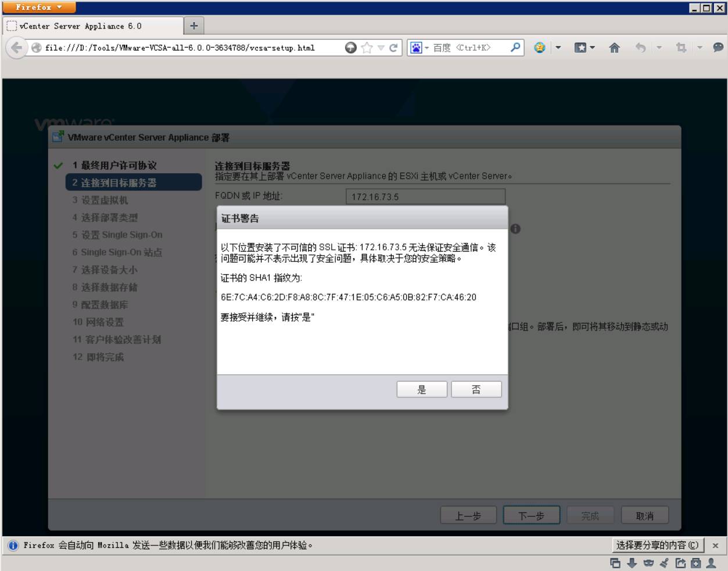This screenshot has width=728, height=571.
Task: Click the 下一步 button
Action: point(532,515)
